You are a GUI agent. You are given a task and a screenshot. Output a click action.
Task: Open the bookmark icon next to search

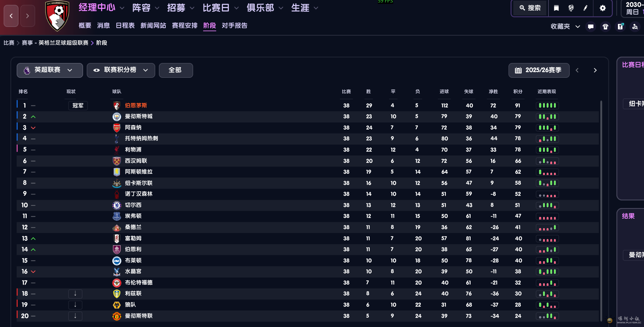(556, 8)
